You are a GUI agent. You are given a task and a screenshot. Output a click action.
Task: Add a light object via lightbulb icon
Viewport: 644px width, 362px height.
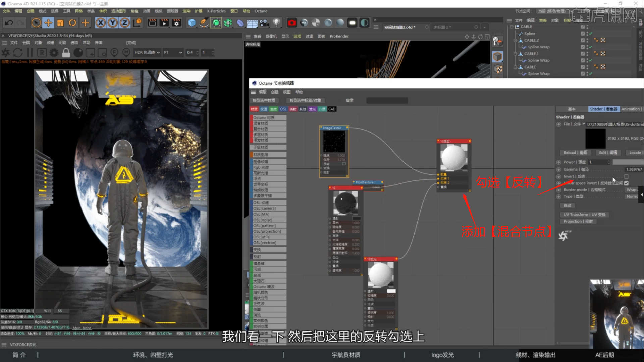click(276, 23)
